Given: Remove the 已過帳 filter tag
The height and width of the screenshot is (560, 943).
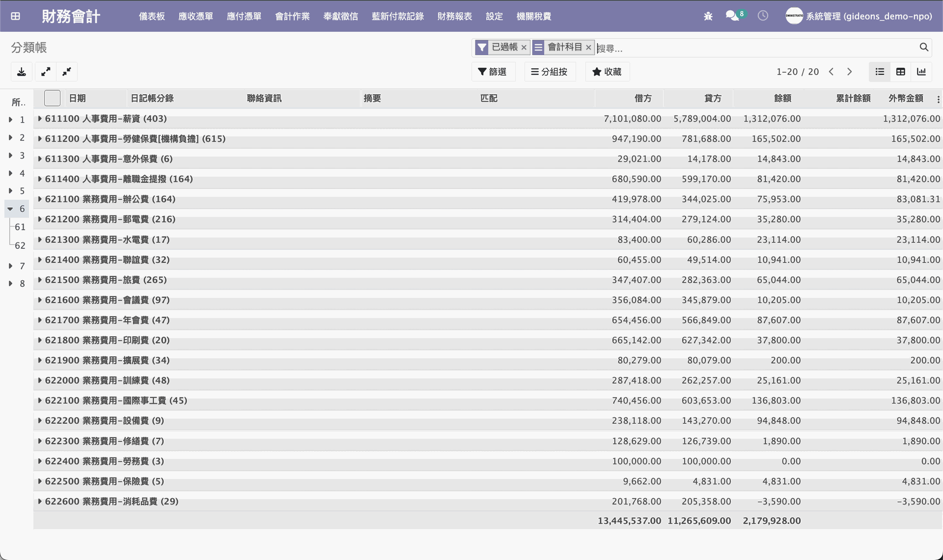Looking at the screenshot, I should (x=524, y=48).
